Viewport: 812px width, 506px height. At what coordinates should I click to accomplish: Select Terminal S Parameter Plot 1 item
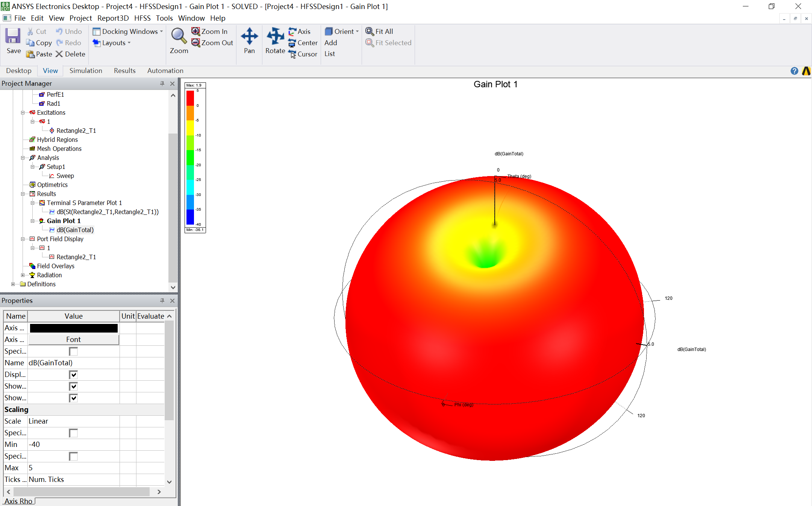pos(84,203)
